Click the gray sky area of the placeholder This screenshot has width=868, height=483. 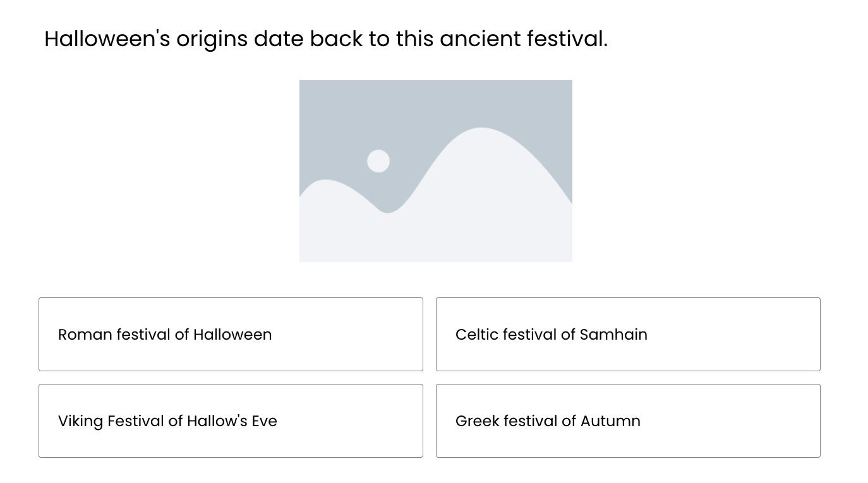436,104
